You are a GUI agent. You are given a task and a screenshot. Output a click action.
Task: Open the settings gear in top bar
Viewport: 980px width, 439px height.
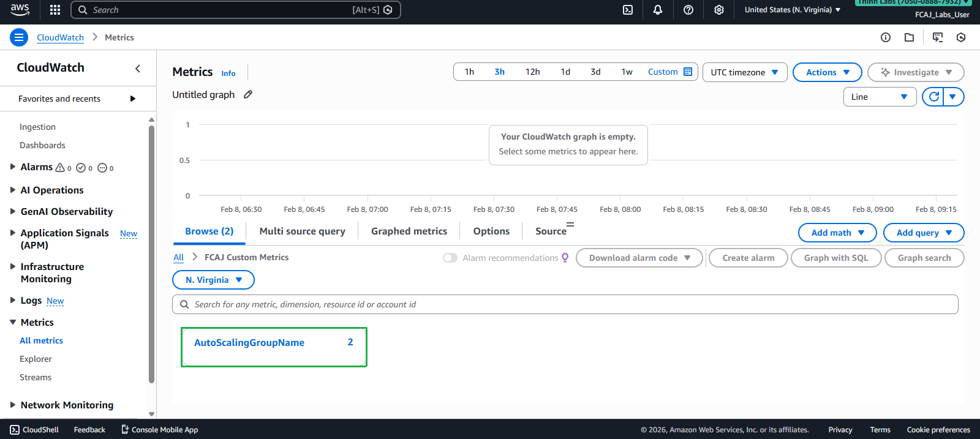(x=719, y=10)
